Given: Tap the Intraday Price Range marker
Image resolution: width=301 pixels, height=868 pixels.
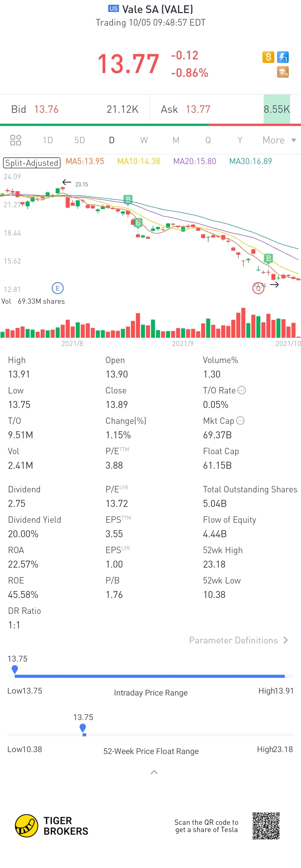Looking at the screenshot, I should [14, 669].
